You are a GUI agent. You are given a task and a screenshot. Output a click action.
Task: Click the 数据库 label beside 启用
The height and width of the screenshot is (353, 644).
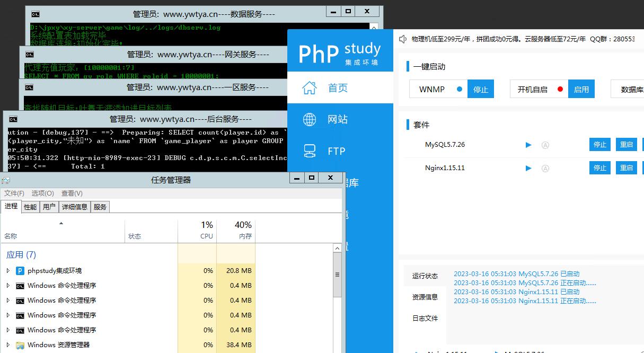tap(632, 90)
